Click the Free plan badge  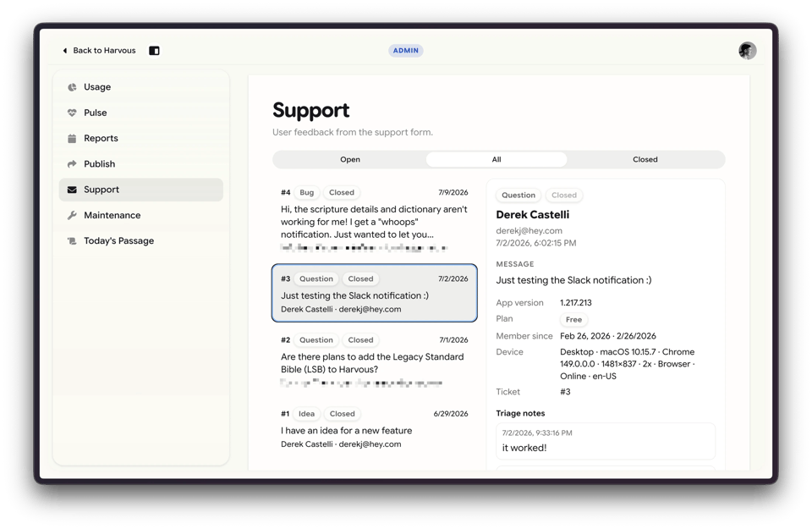click(573, 320)
